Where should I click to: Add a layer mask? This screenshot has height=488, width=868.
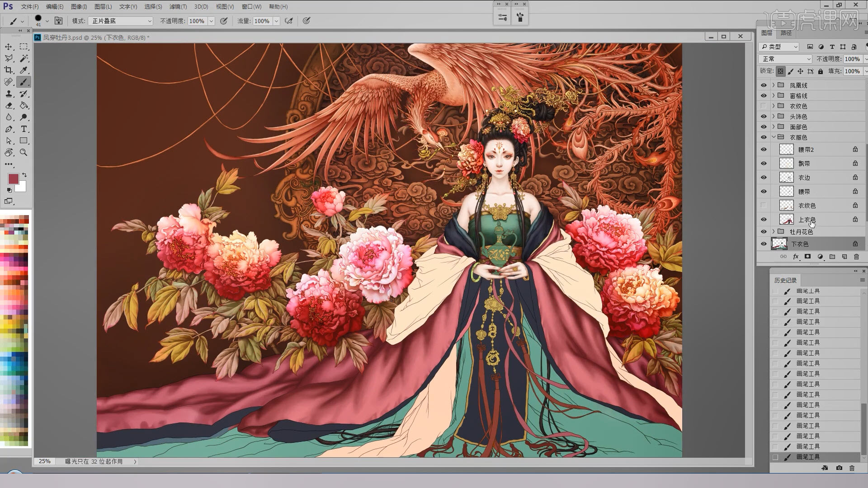(808, 257)
